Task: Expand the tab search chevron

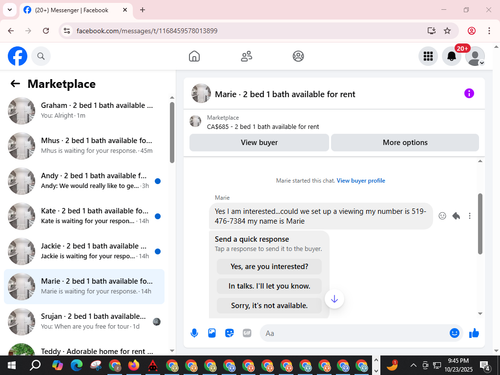Action: click(10, 10)
